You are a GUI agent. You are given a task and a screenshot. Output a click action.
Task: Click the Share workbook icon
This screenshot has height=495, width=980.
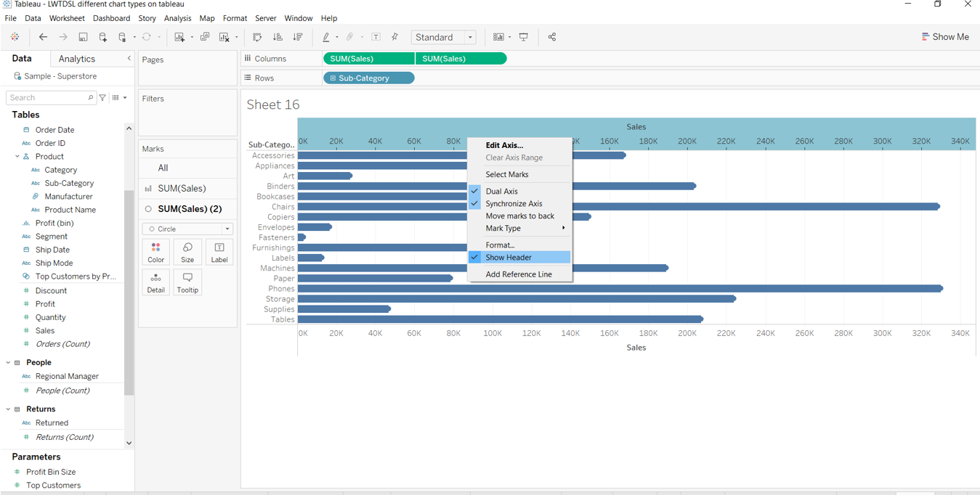(552, 37)
